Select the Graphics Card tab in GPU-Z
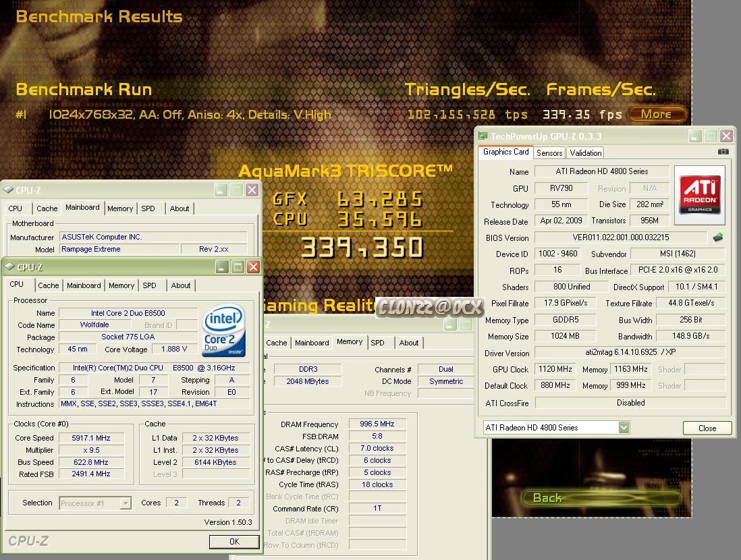This screenshot has height=560, width=741. click(x=505, y=152)
